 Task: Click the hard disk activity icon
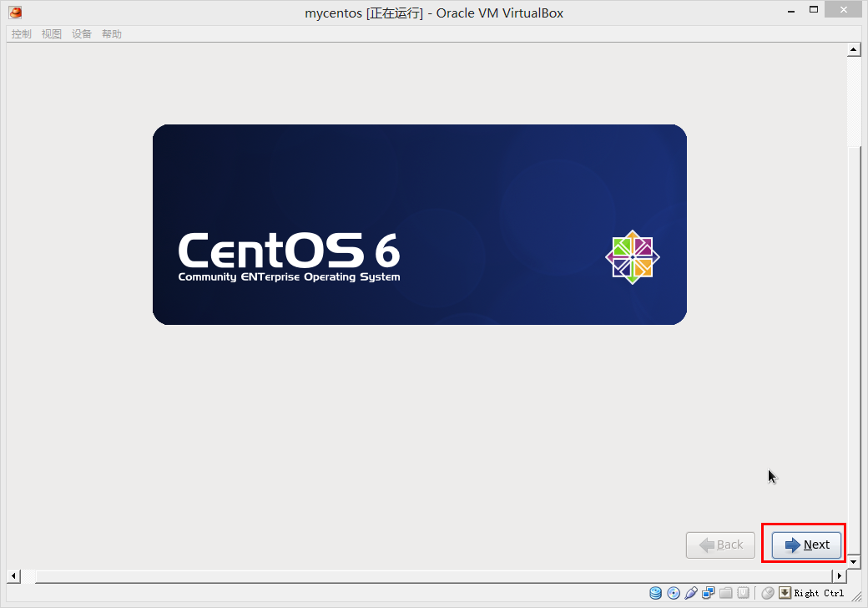tap(655, 593)
